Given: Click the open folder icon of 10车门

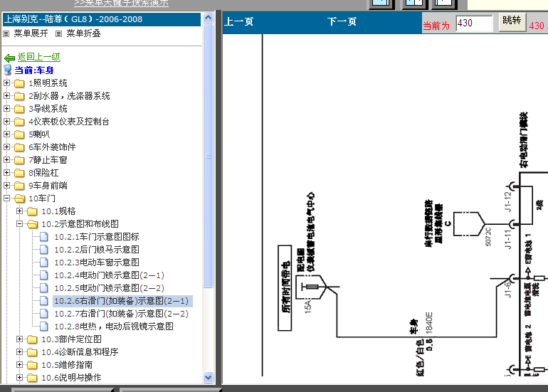Looking at the screenshot, I should click(x=20, y=198).
